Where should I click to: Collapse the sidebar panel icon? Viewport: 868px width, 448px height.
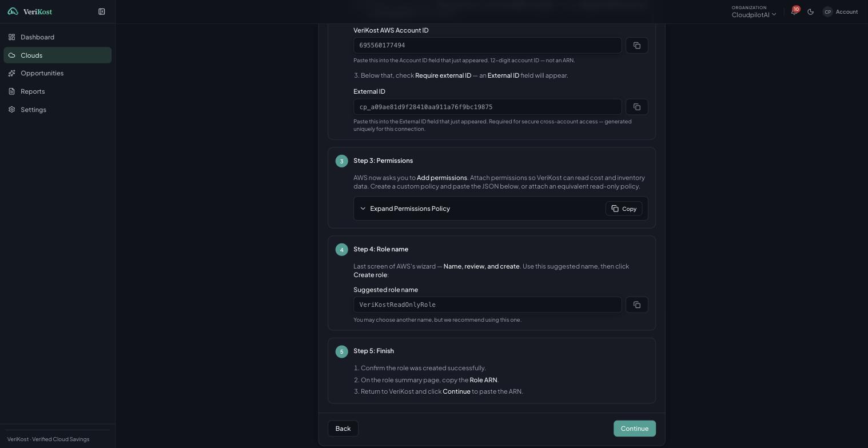tap(102, 11)
